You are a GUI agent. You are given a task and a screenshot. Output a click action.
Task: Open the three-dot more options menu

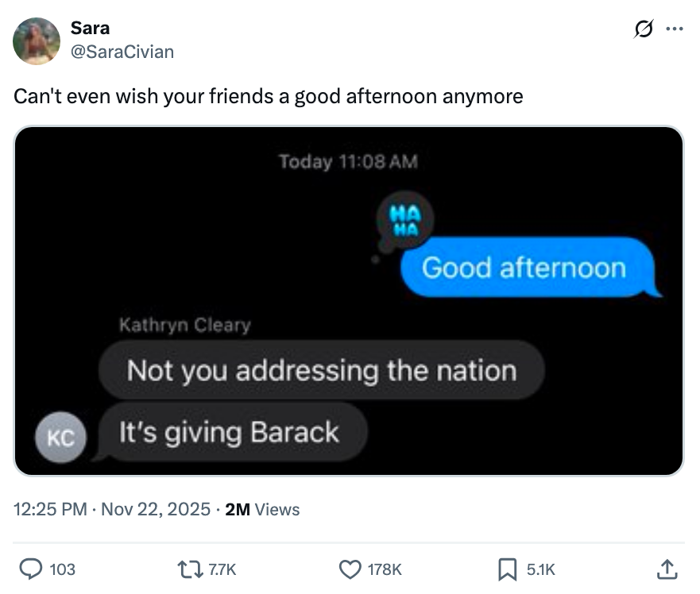point(674,29)
